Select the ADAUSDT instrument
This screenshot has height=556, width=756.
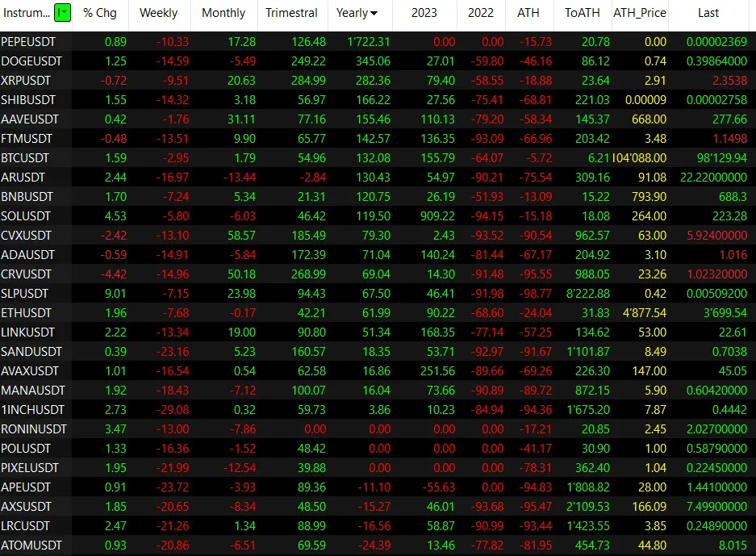[x=28, y=255]
